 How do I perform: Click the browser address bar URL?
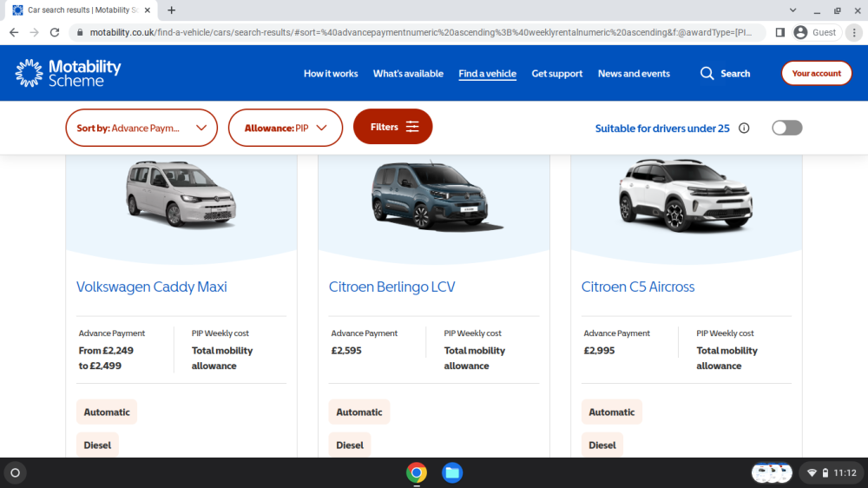coord(421,33)
